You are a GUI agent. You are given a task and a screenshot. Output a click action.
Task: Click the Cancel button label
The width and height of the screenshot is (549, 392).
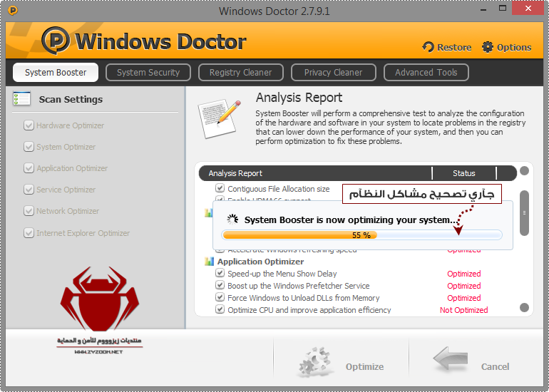coord(495,366)
